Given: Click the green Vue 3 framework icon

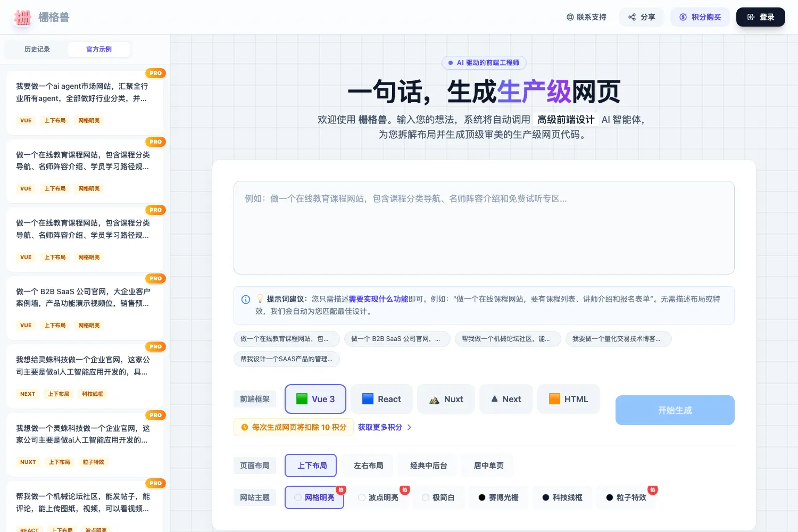Looking at the screenshot, I should pos(302,399).
